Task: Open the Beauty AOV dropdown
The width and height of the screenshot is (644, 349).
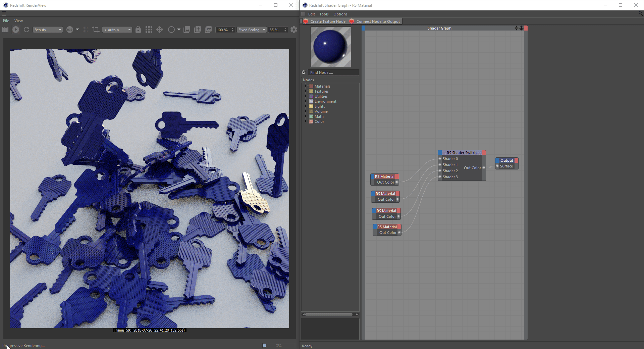Action: pos(48,30)
